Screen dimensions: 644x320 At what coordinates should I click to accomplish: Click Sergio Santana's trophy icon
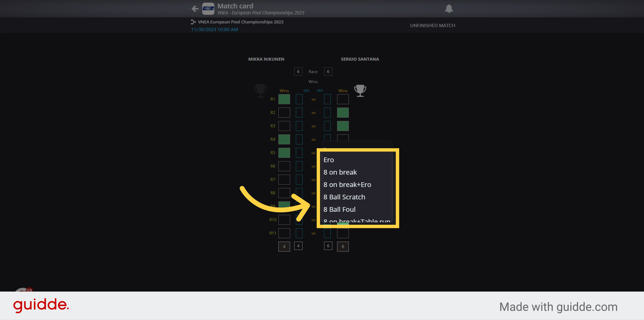pyautogui.click(x=360, y=90)
